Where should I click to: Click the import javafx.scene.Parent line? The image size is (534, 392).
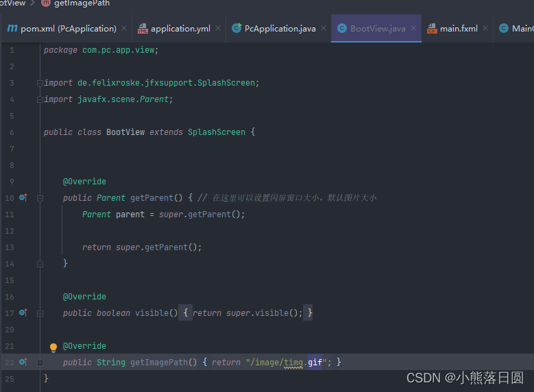point(108,99)
